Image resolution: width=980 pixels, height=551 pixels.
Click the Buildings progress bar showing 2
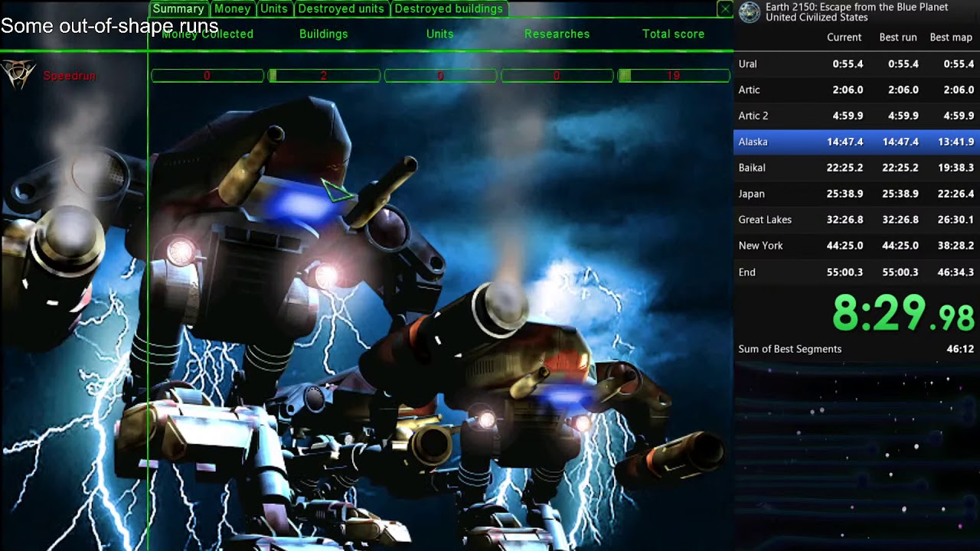324,76
